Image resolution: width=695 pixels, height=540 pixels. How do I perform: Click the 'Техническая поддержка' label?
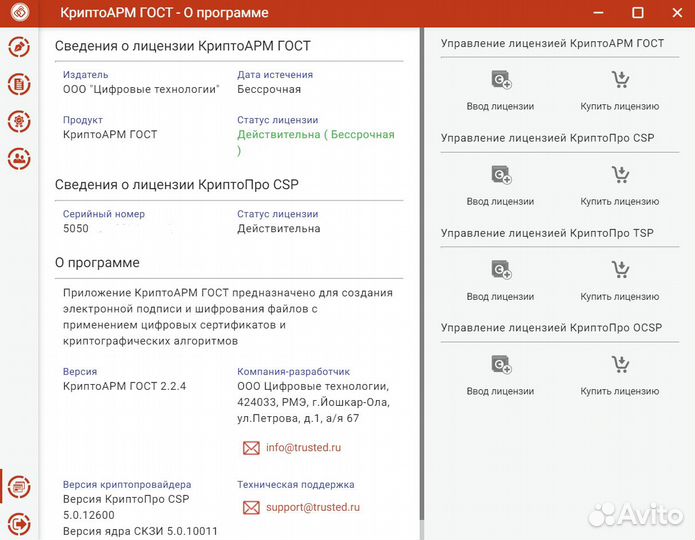pos(296,484)
